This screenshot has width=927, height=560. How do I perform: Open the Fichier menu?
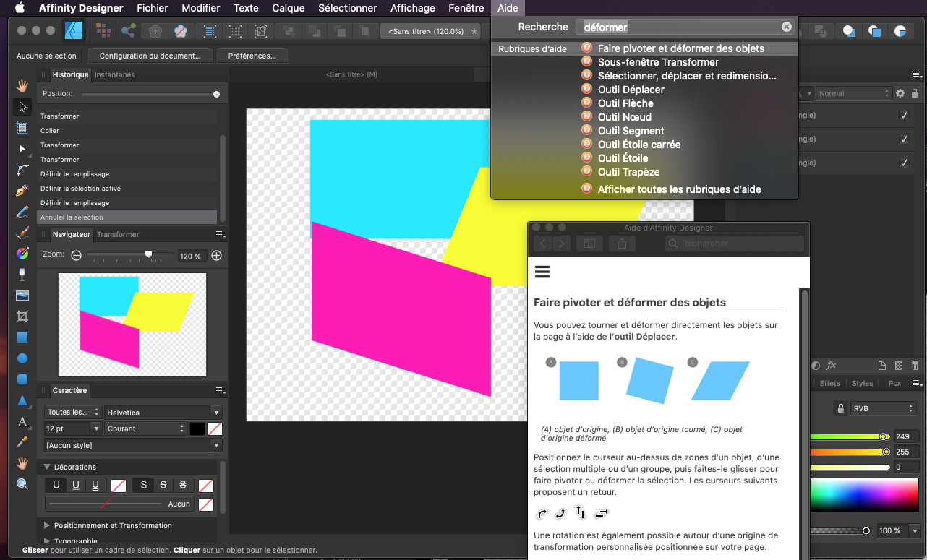click(152, 8)
